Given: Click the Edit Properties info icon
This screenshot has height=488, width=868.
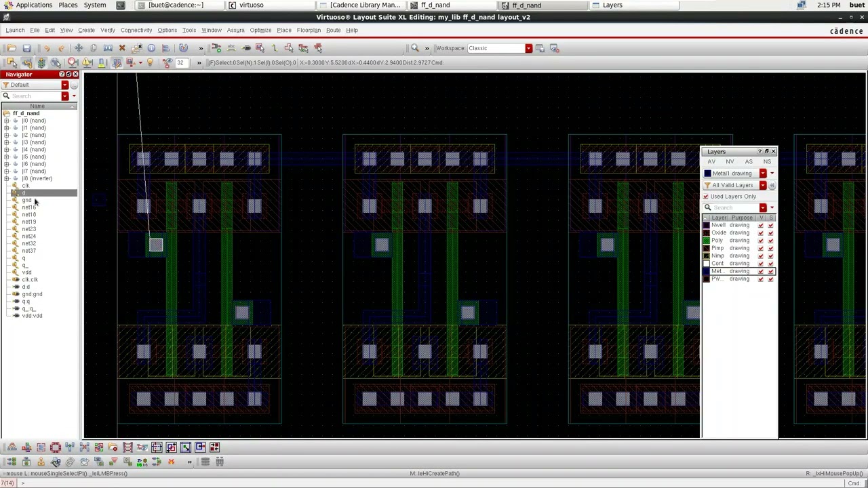Looking at the screenshot, I should coord(151,48).
